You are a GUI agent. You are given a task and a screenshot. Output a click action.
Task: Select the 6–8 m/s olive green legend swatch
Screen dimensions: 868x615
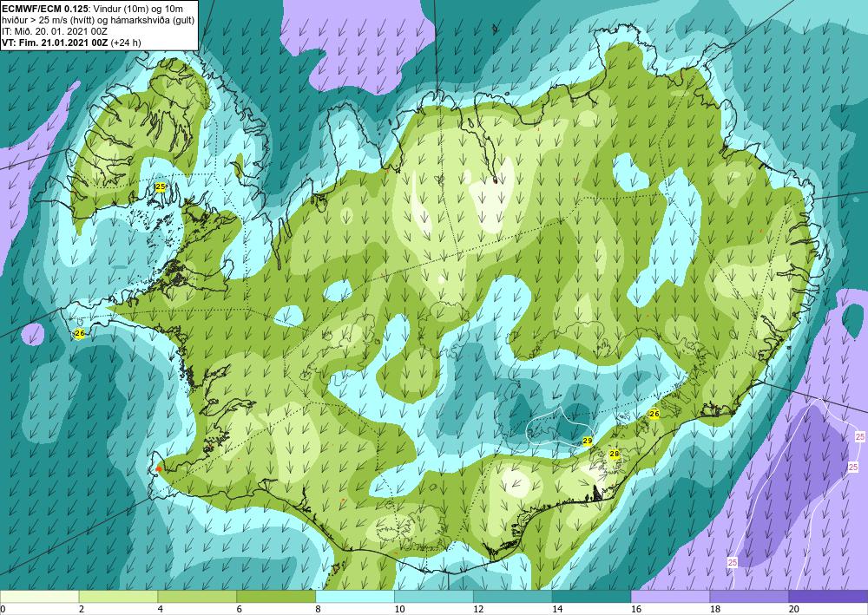pyautogui.click(x=276, y=596)
